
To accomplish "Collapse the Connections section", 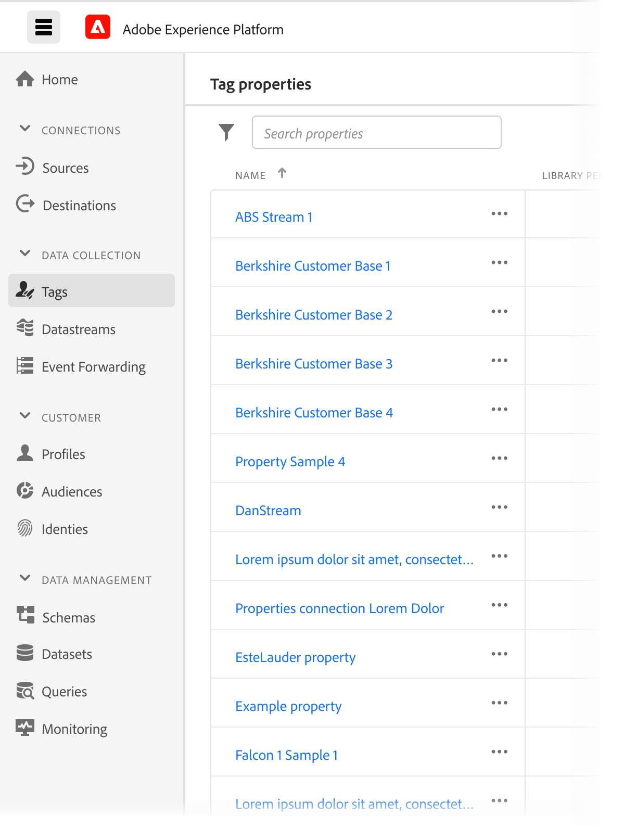I will click(24, 129).
